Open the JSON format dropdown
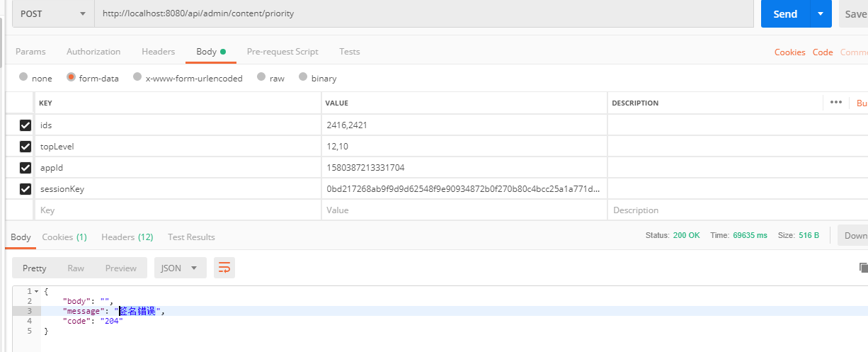This screenshot has height=352, width=868. tap(181, 268)
